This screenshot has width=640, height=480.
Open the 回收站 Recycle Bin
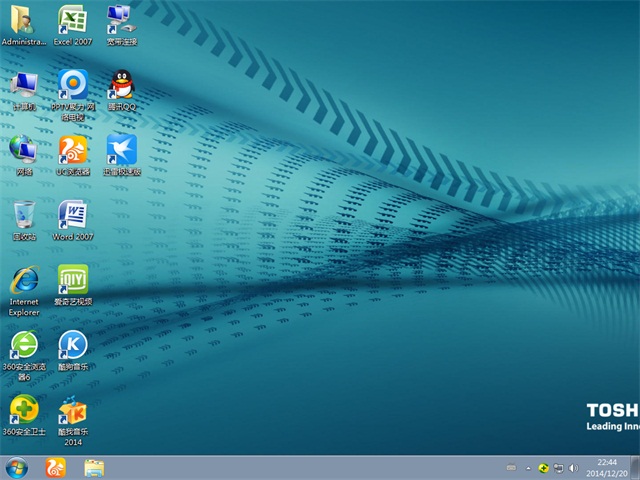[23, 215]
